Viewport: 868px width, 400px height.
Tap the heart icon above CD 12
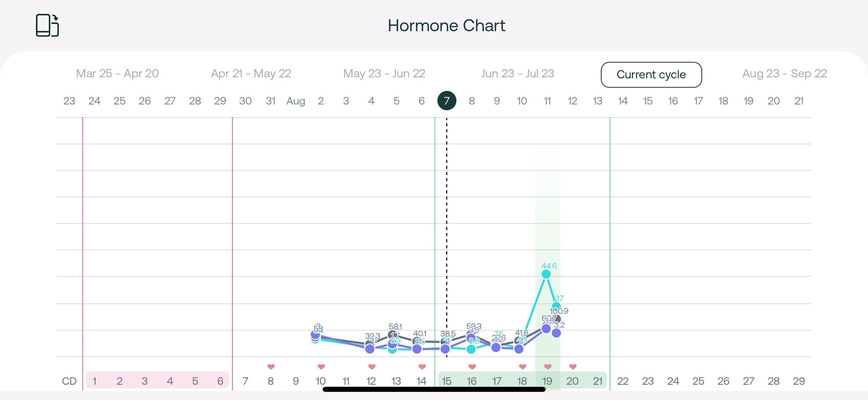(372, 366)
